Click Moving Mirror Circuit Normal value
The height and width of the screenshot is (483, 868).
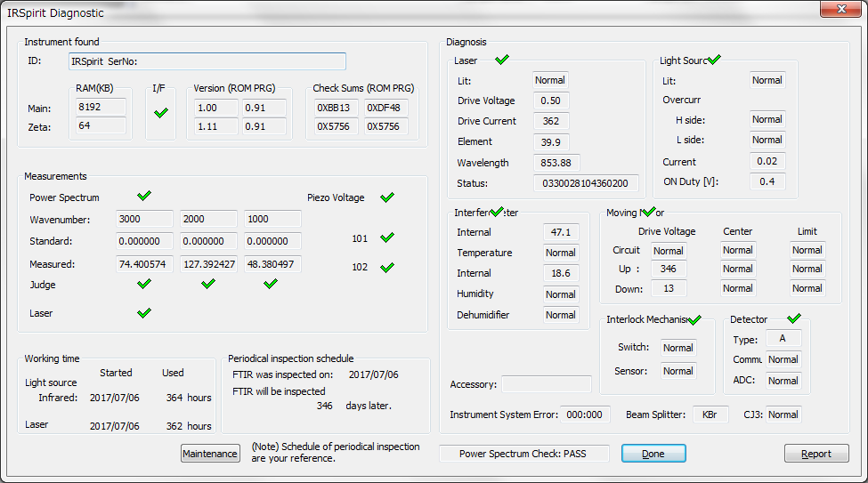(669, 251)
